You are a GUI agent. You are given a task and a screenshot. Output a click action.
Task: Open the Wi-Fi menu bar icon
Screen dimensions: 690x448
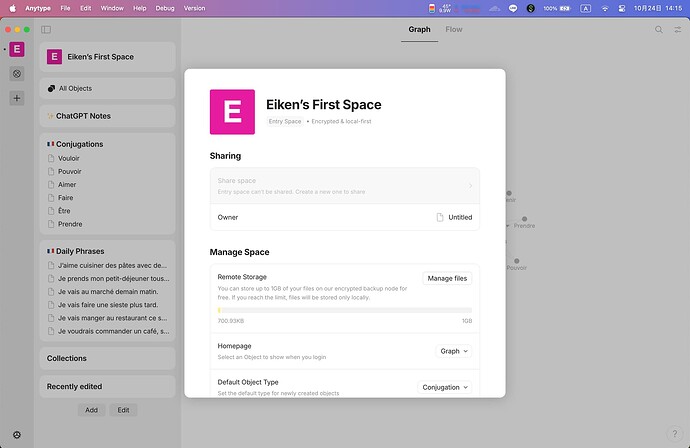(x=605, y=8)
